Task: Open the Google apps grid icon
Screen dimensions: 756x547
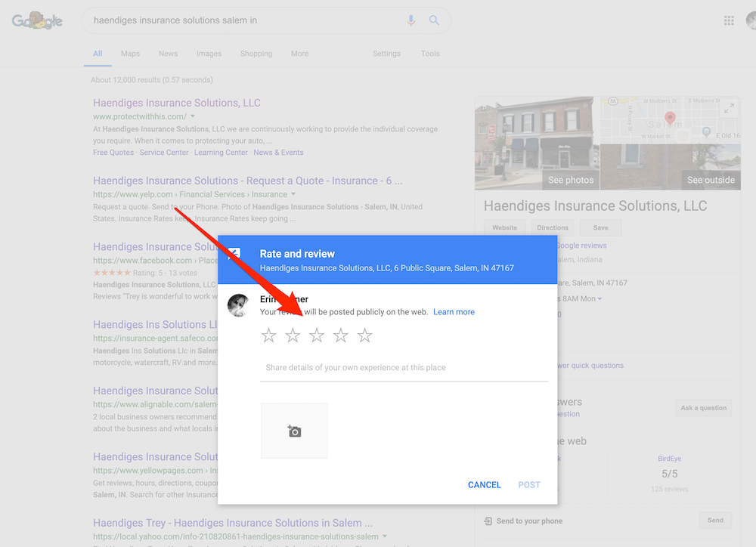Action: point(729,20)
